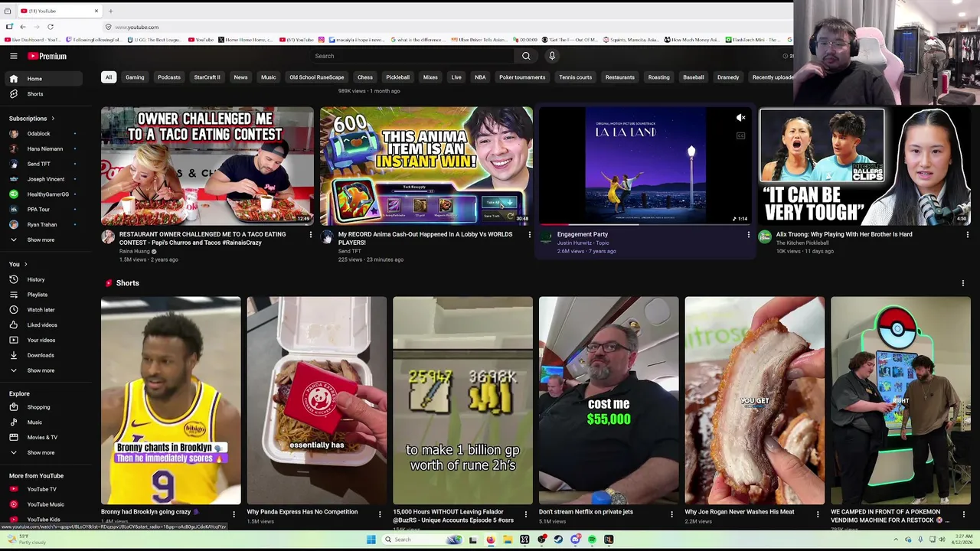
Task: Unmute the La La Land preview video
Action: [740, 118]
